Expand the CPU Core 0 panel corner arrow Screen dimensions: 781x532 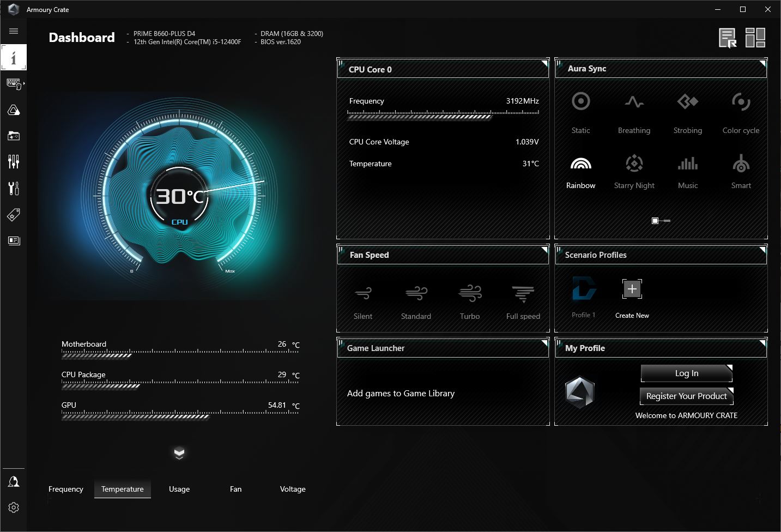tap(544, 64)
